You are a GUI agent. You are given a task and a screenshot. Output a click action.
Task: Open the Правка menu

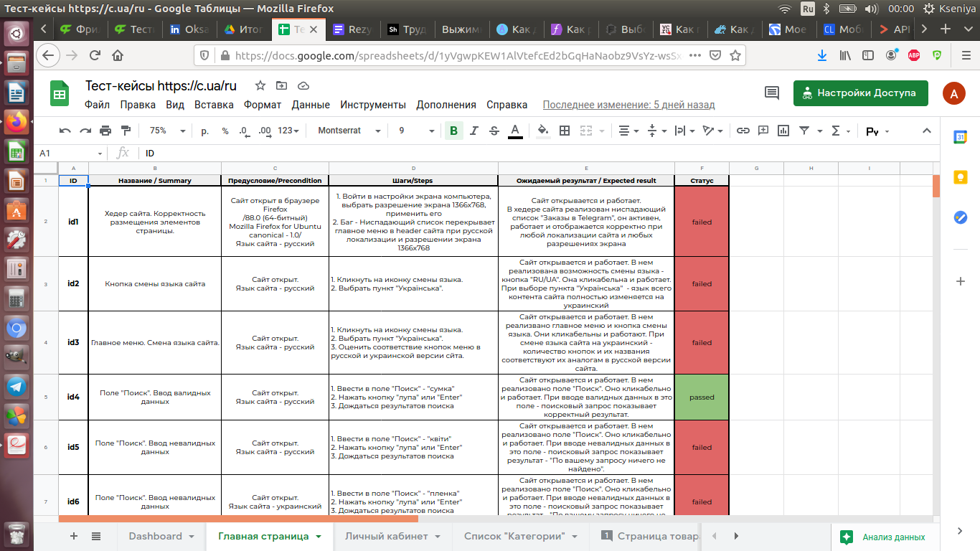point(138,105)
